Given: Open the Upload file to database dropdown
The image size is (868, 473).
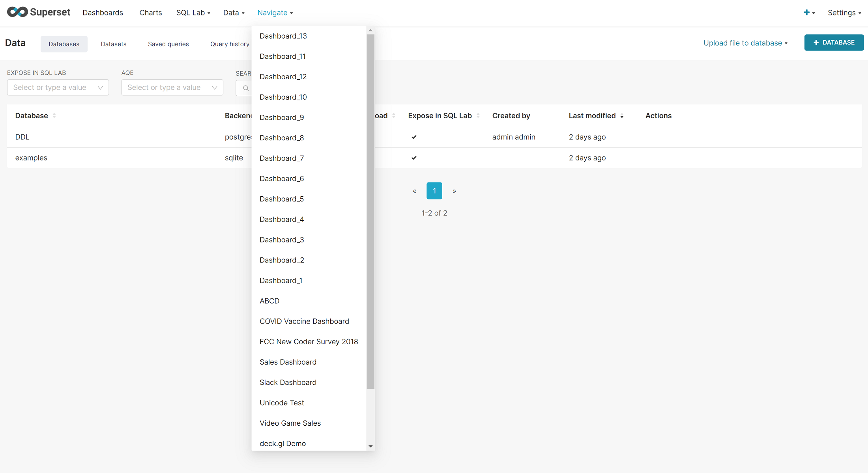Looking at the screenshot, I should tap(746, 43).
